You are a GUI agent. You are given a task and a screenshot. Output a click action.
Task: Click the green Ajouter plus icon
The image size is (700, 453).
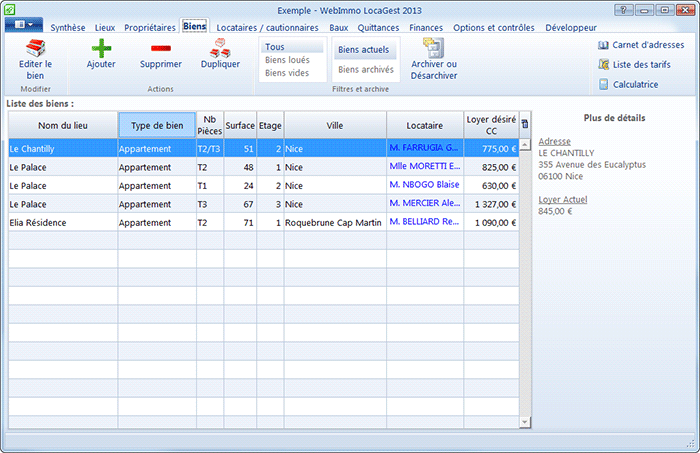(101, 48)
